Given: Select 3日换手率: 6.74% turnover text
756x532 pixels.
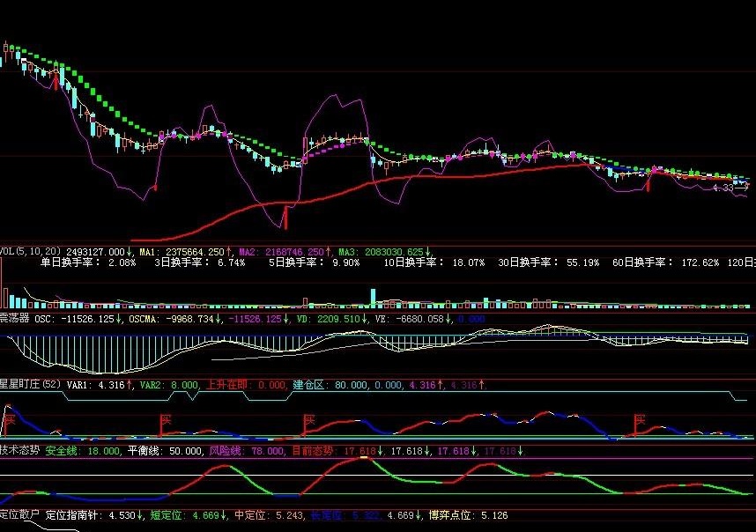Looking at the screenshot, I should 200,262.
